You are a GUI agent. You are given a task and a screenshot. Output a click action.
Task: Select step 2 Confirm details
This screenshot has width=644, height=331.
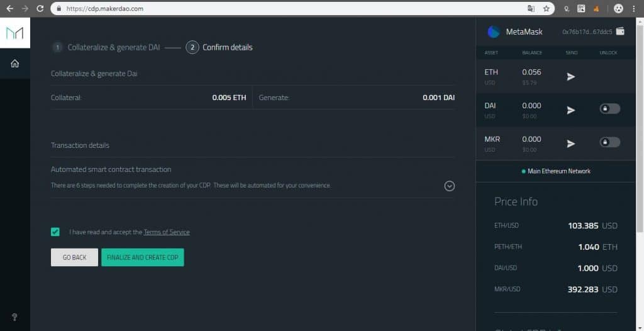(x=219, y=47)
